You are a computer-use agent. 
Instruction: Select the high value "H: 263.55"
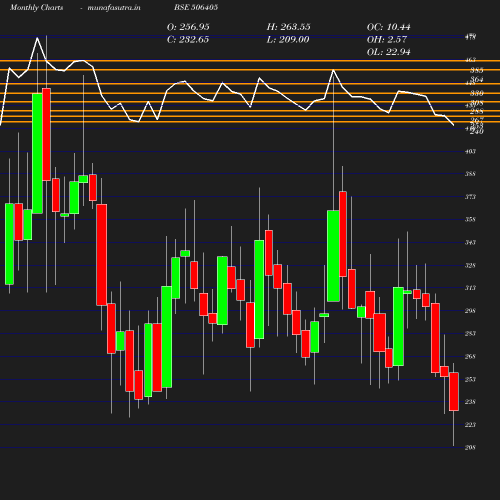click(288, 27)
